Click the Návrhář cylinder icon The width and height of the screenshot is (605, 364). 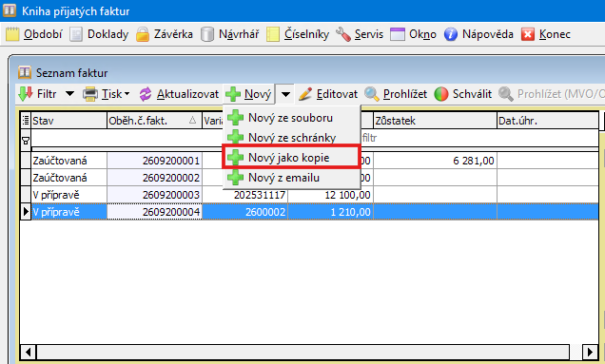(207, 34)
